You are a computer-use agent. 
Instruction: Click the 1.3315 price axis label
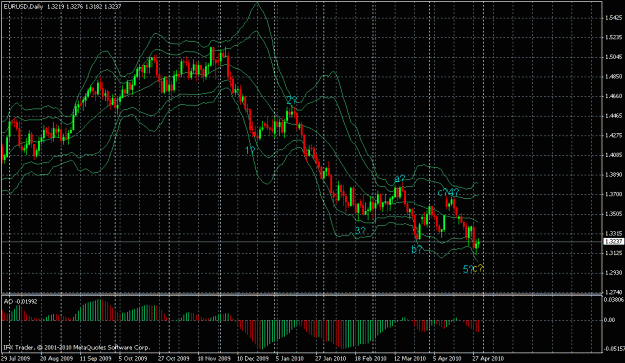point(613,233)
